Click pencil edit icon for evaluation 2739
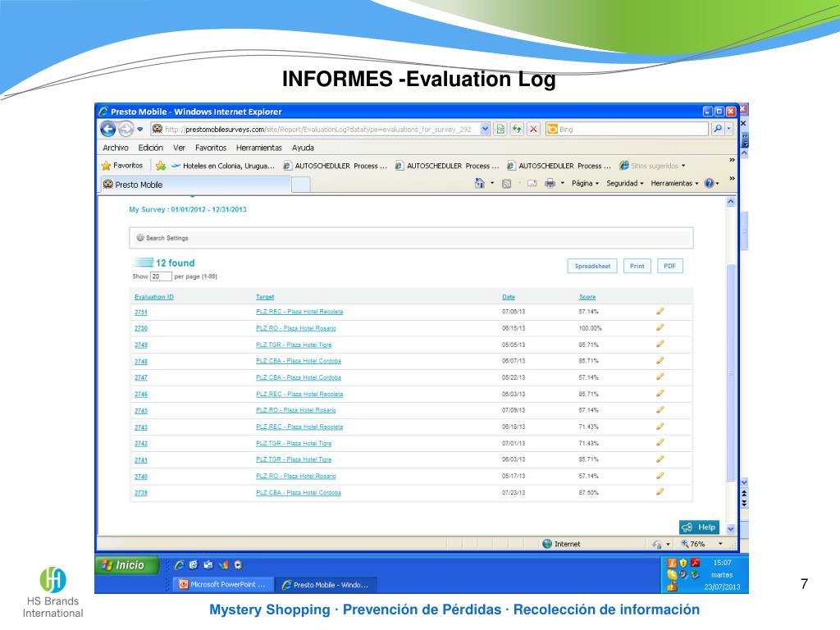Screen dimensions: 840x630 pyautogui.click(x=660, y=492)
